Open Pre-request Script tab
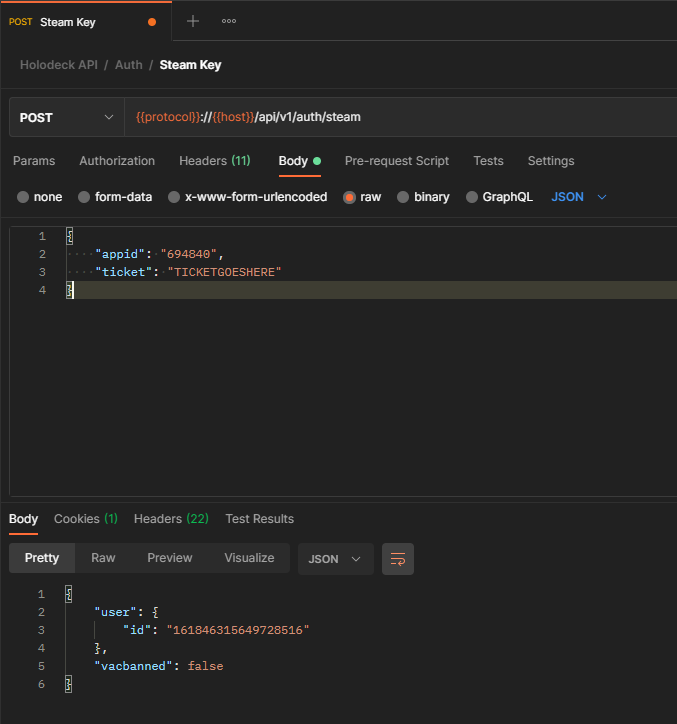 click(x=397, y=161)
